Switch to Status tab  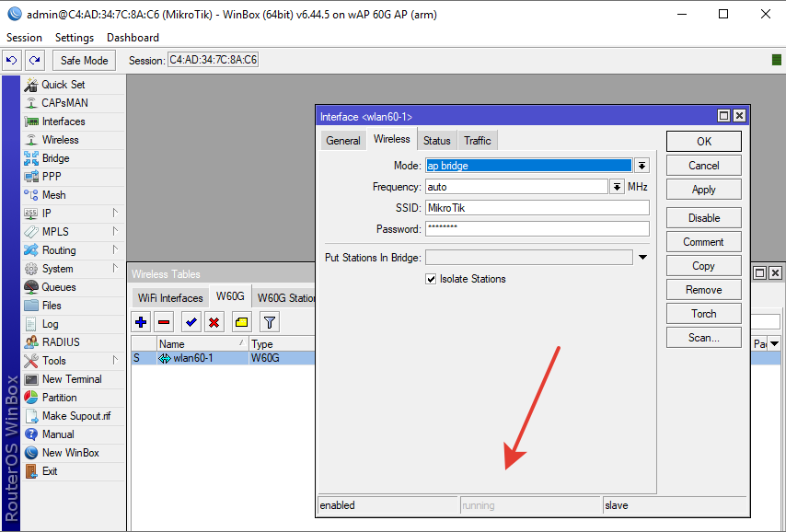pyautogui.click(x=436, y=141)
